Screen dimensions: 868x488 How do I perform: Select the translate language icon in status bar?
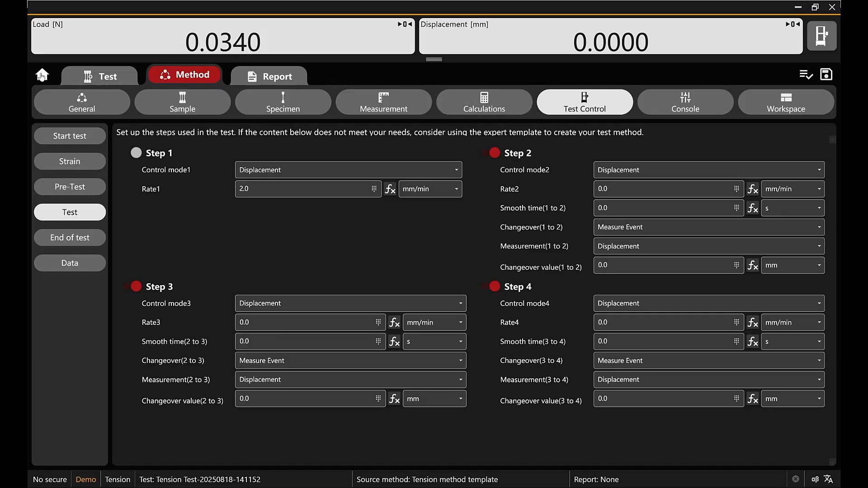(829, 479)
